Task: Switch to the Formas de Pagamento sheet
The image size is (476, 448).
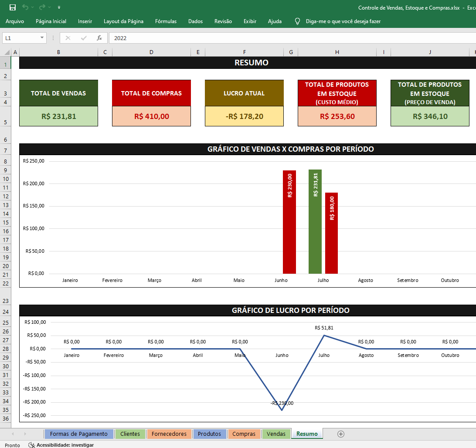Action: point(78,434)
